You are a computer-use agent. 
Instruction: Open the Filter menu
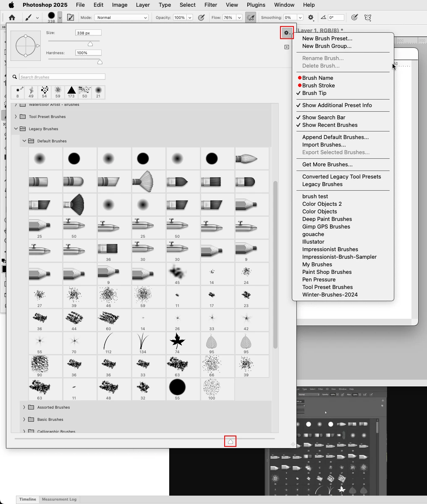coord(211,5)
